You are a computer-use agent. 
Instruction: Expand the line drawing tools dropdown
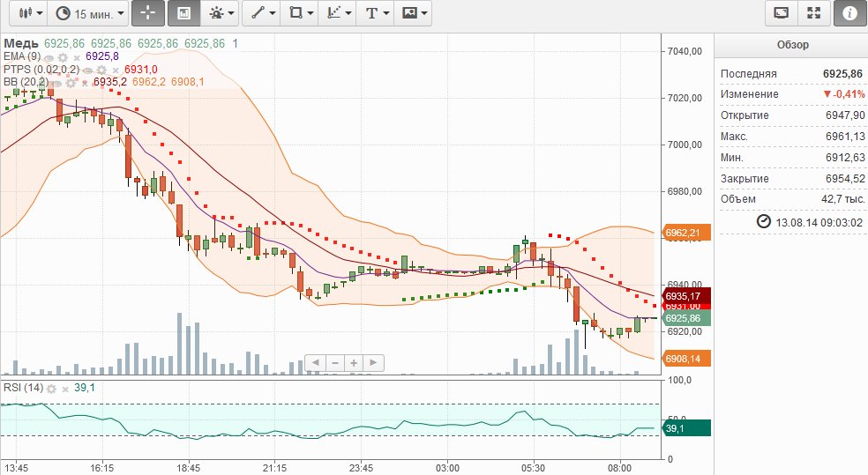[263, 13]
